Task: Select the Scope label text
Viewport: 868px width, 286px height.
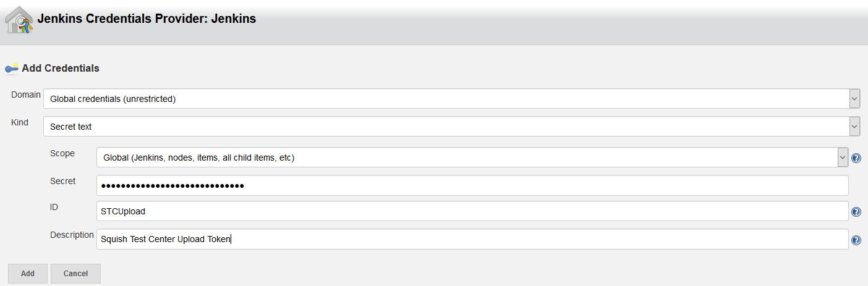Action: tap(62, 153)
